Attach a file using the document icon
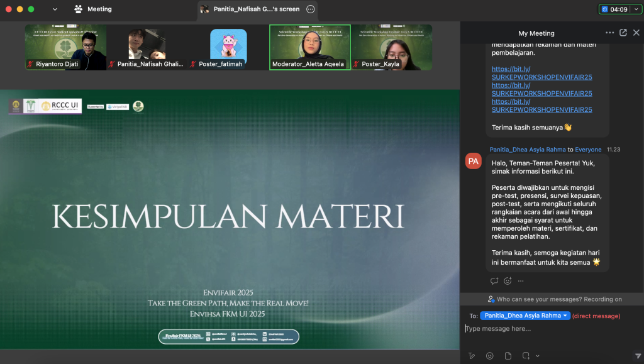 coord(508,356)
